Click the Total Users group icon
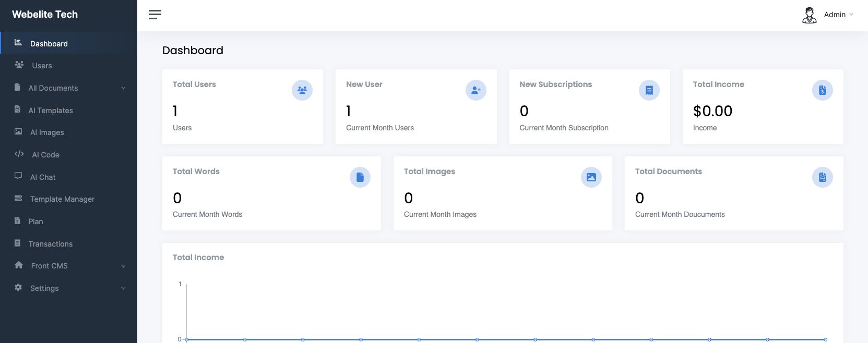 [x=302, y=90]
